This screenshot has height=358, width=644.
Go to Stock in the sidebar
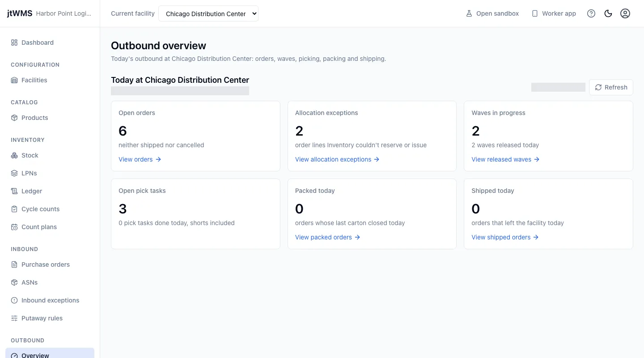50,155
